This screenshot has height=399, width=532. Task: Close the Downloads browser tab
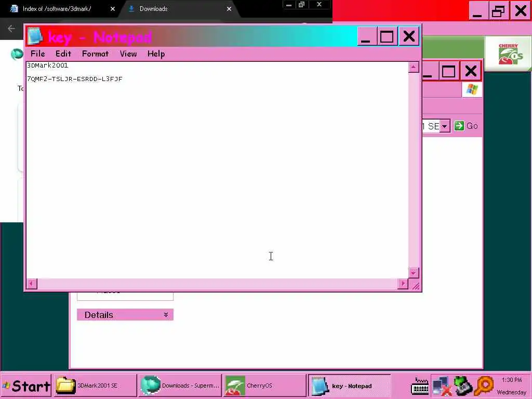coord(229,9)
